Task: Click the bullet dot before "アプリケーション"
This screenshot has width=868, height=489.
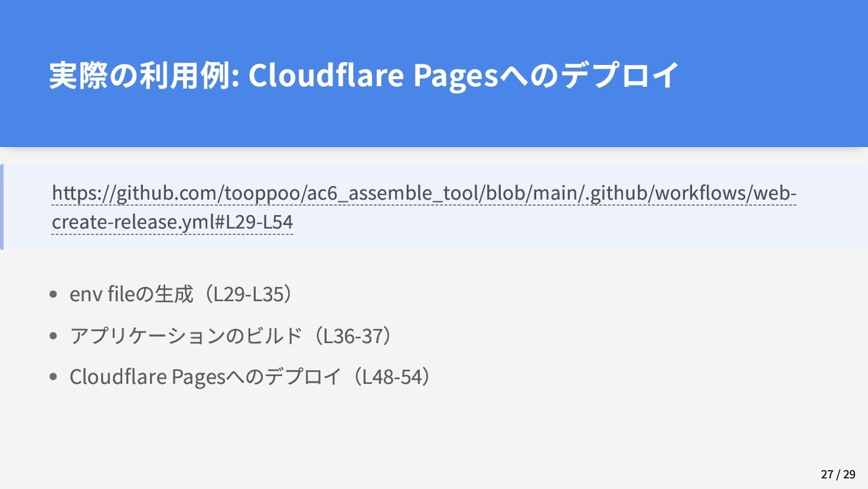Action: 54,335
